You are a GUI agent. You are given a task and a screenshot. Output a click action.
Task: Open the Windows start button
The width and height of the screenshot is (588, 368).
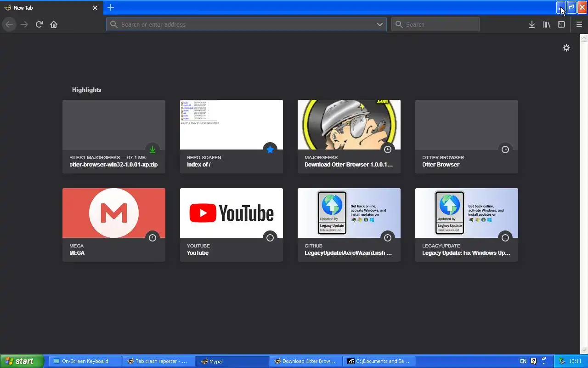22,361
